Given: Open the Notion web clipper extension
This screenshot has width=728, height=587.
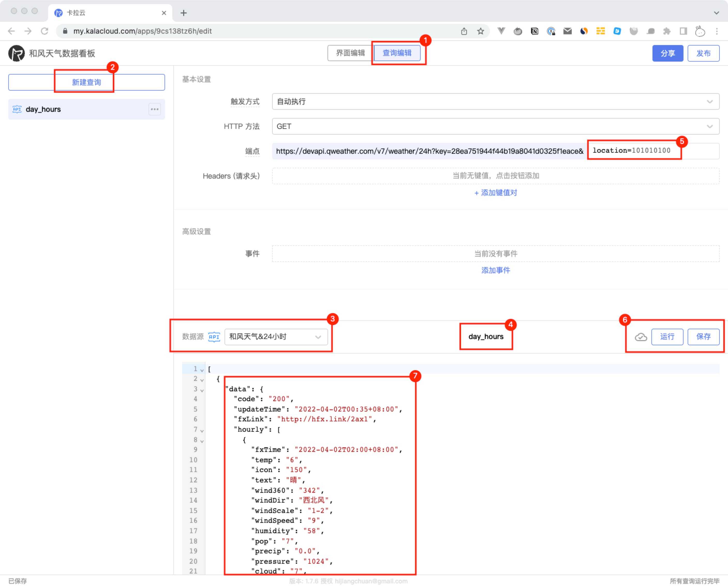Looking at the screenshot, I should click(534, 31).
